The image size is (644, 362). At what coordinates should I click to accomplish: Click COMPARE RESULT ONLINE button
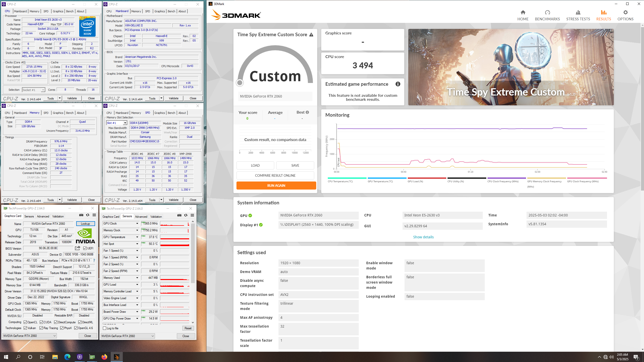click(275, 175)
